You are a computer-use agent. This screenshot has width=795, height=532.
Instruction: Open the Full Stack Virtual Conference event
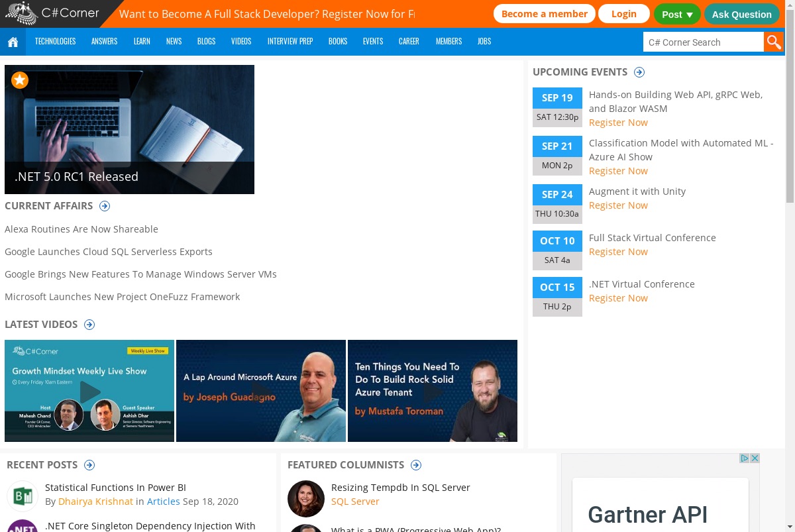pyautogui.click(x=653, y=238)
